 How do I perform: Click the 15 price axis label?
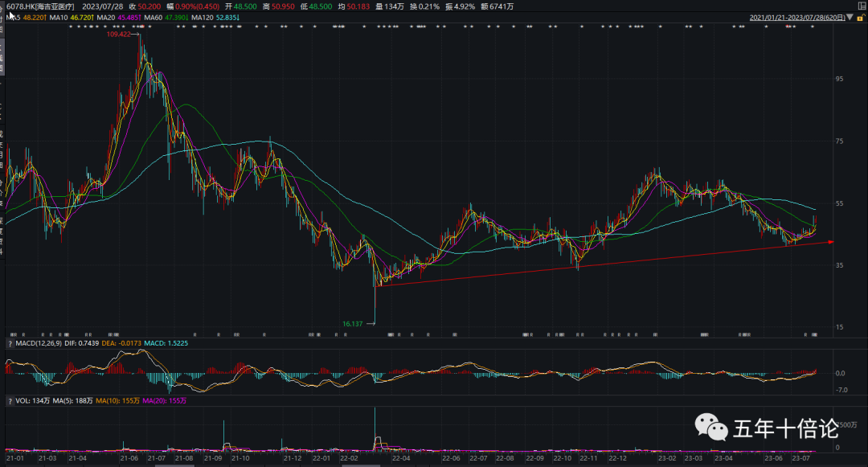coord(840,327)
